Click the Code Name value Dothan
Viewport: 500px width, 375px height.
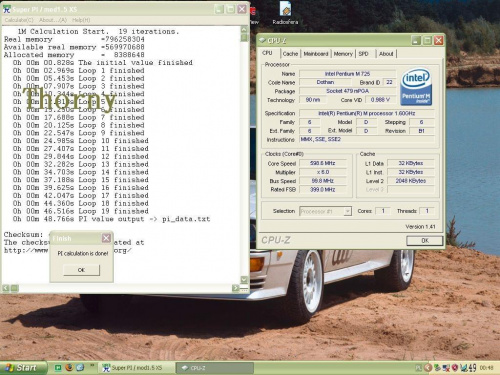click(x=325, y=82)
